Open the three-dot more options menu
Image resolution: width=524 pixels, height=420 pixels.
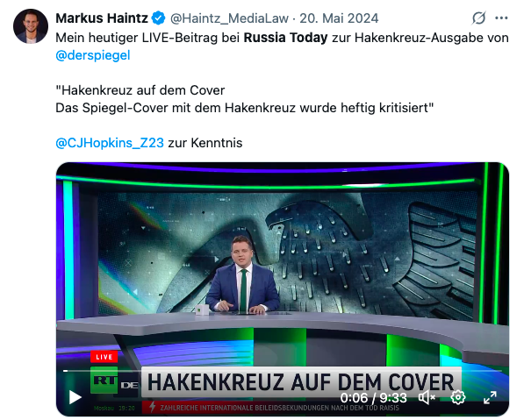[x=501, y=18]
